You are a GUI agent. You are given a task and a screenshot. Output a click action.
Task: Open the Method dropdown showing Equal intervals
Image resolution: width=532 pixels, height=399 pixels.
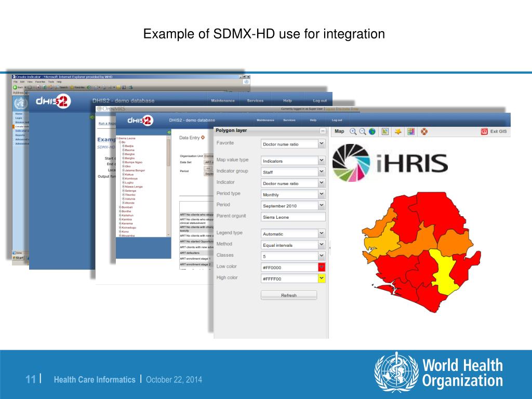click(321, 245)
